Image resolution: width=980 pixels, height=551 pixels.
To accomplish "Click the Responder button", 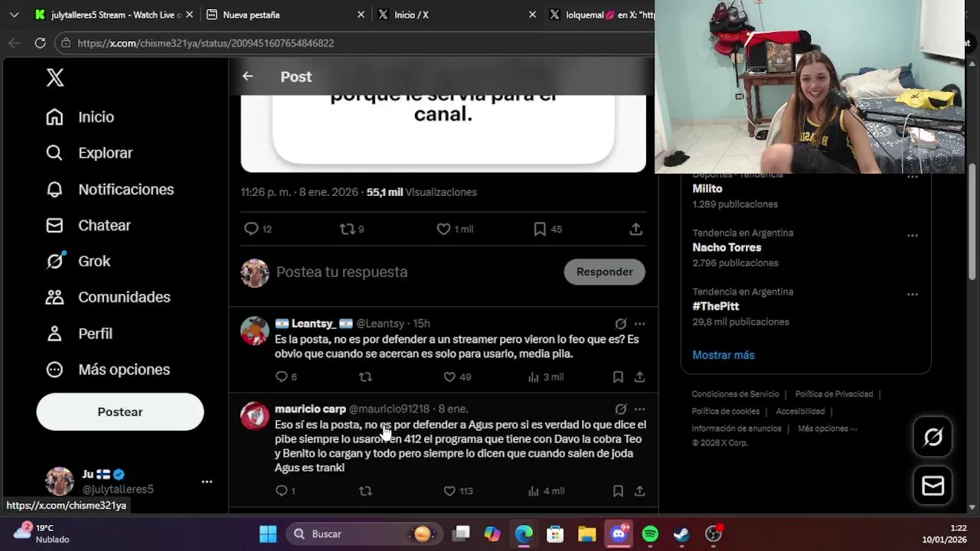I will click(x=604, y=272).
